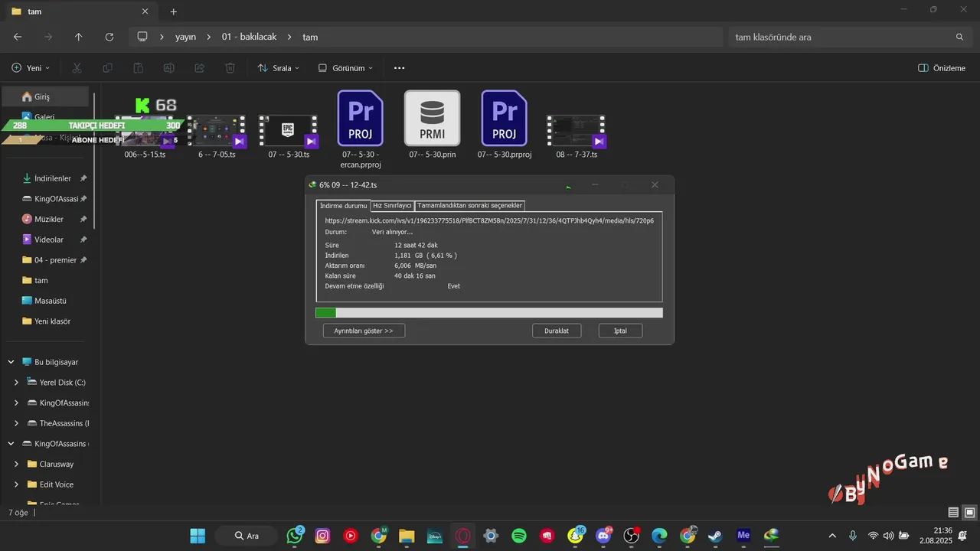Open Videolar in the sidebar
980x551 pixels.
[x=47, y=240]
